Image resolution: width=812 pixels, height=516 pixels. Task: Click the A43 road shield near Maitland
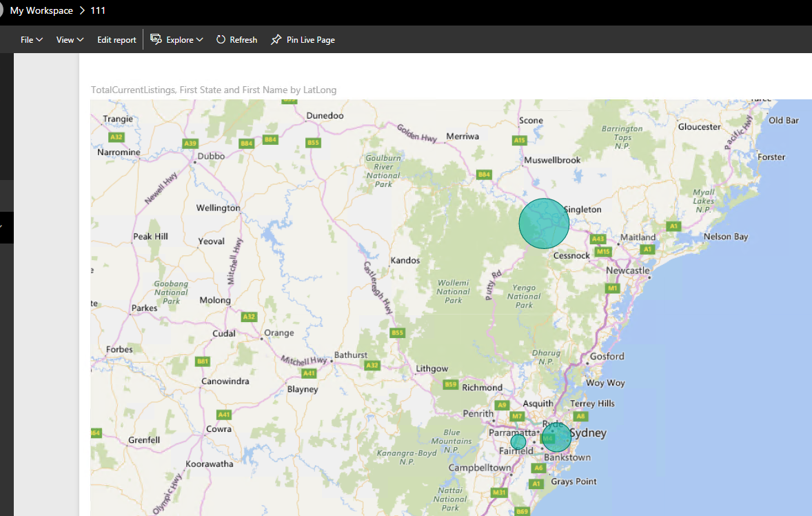coord(598,239)
